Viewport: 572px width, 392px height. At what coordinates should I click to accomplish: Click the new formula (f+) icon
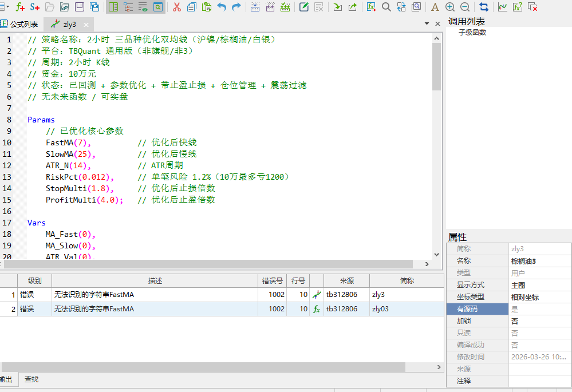tap(20, 7)
